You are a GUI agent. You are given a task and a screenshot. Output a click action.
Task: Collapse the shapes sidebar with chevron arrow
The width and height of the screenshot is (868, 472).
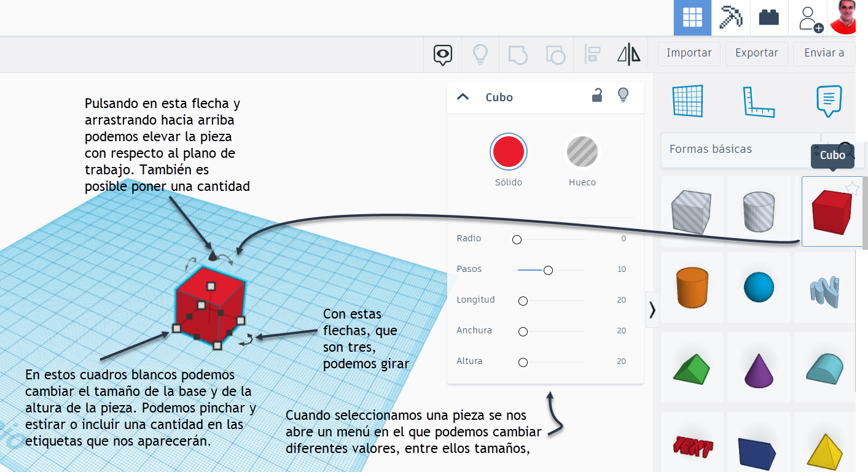(652, 311)
